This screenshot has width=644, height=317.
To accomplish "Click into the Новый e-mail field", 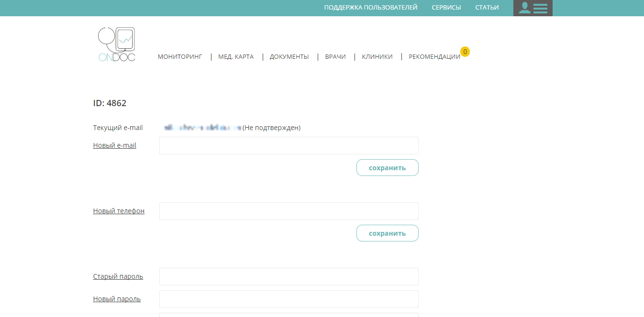I will tap(289, 146).
